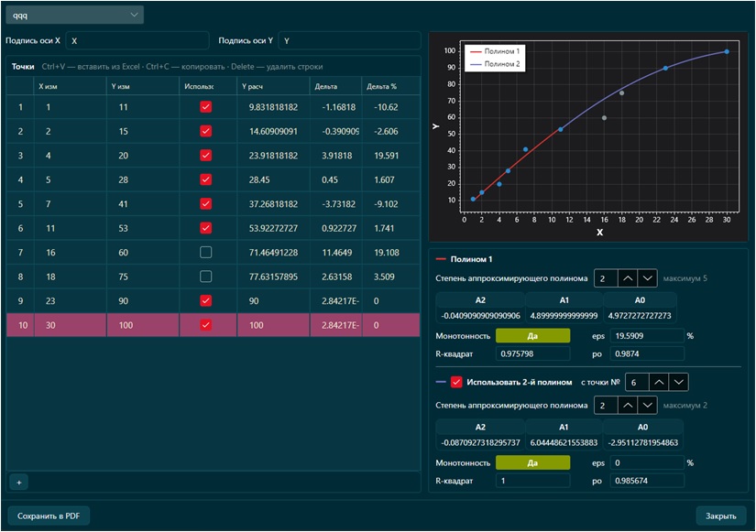Click the 'Y изм' column header
The width and height of the screenshot is (756, 532).
point(143,86)
